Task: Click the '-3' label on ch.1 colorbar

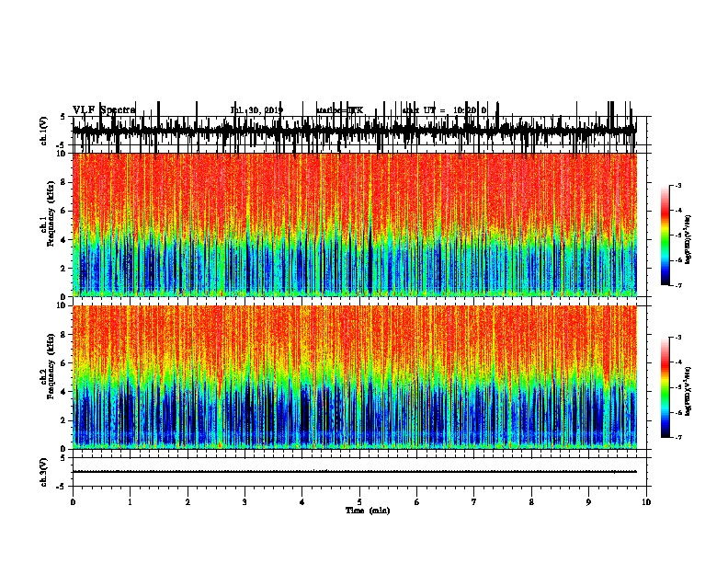Action: pos(678,186)
